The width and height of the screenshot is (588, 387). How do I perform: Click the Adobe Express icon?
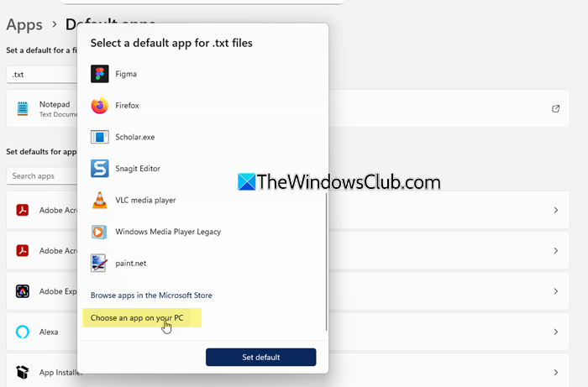(x=23, y=291)
